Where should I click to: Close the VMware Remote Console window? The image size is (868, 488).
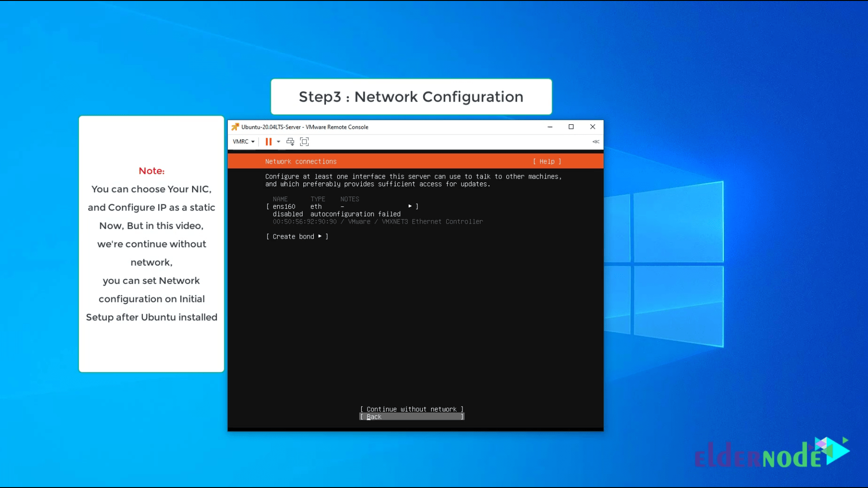(593, 127)
